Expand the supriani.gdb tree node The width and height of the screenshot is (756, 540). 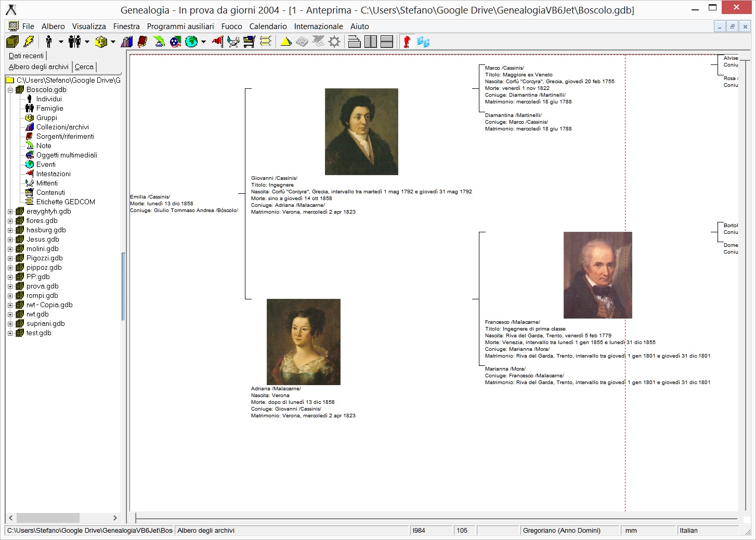pos(10,324)
